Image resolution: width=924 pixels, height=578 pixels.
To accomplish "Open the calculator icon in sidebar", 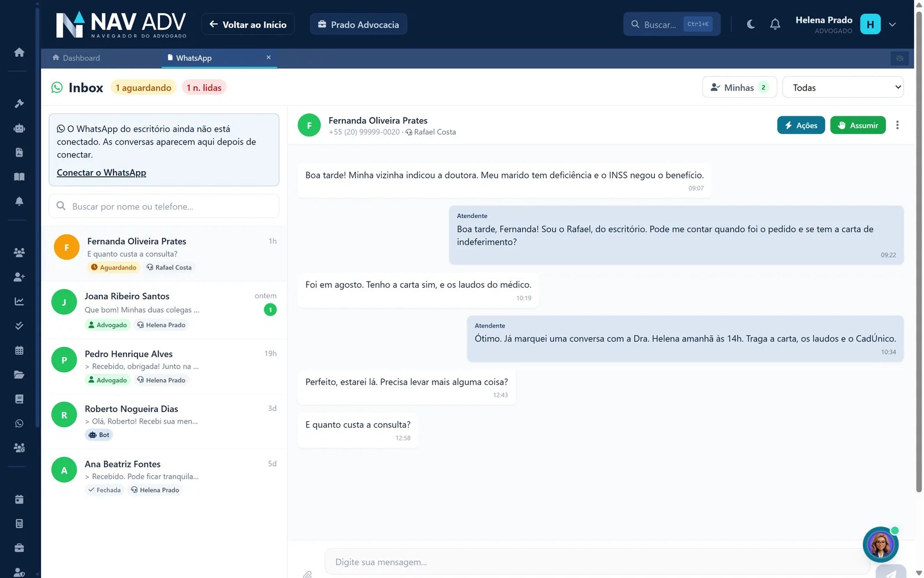I will click(x=19, y=524).
